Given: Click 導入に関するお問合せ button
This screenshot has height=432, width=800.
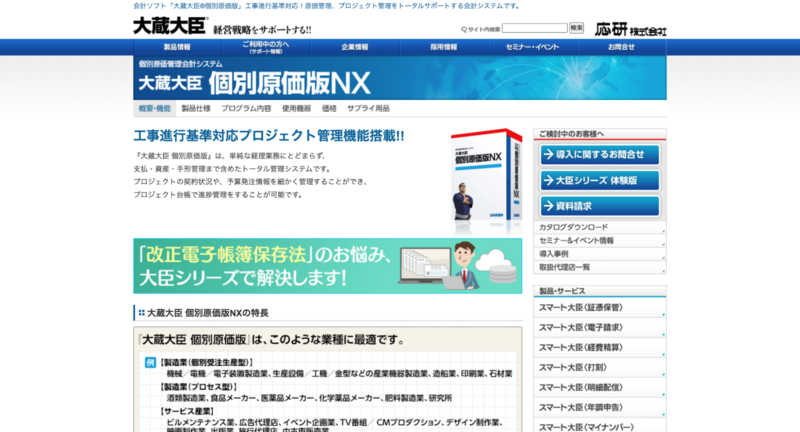Looking at the screenshot, I should [x=599, y=155].
